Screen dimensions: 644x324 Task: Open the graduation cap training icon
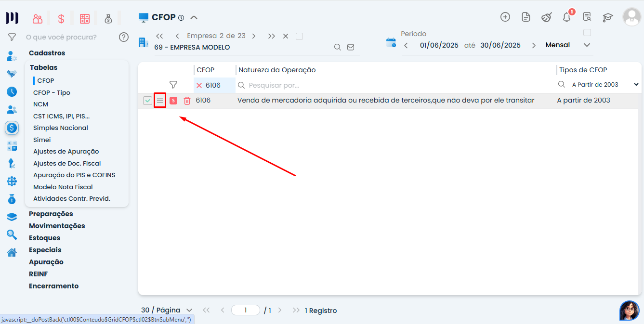point(607,17)
